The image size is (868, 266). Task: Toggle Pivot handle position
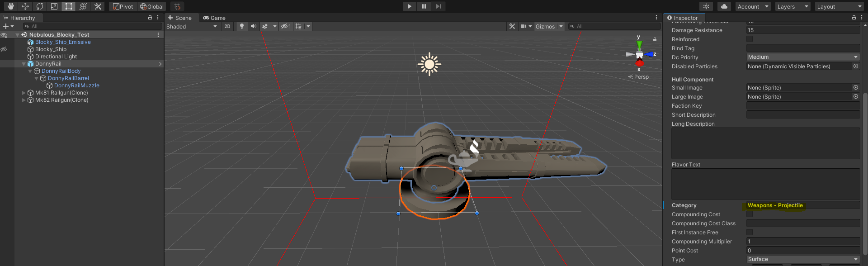[x=123, y=6]
